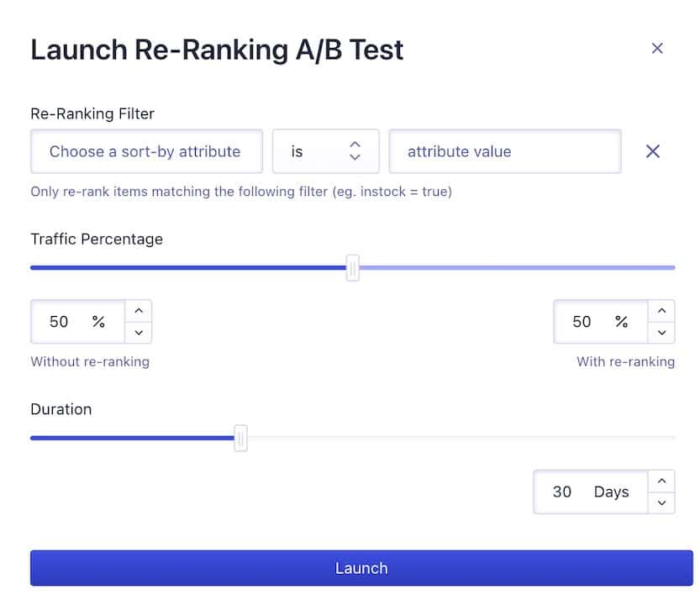Click the up arrow on left percentage stepper
The width and height of the screenshot is (700, 605).
[x=139, y=310]
